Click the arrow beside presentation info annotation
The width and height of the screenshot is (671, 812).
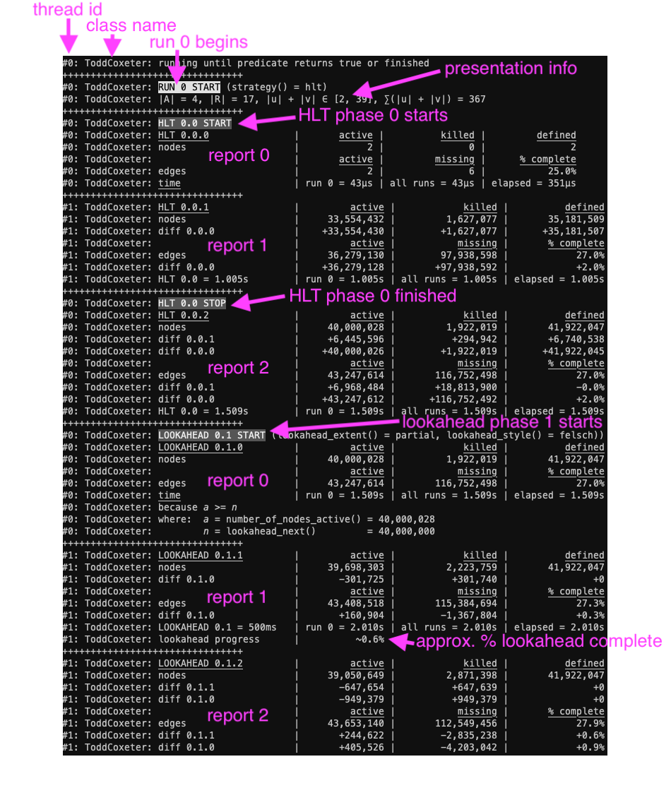coord(396,80)
